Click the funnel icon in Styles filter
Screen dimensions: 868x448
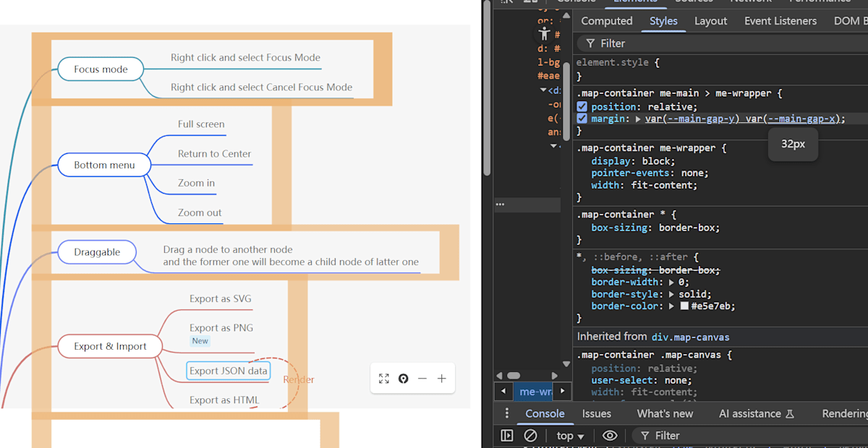coord(591,43)
